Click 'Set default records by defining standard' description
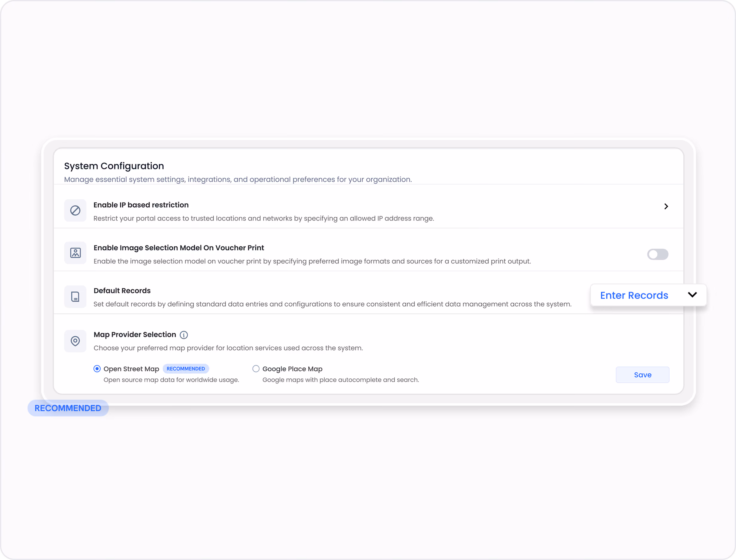The image size is (736, 560). [x=332, y=304]
